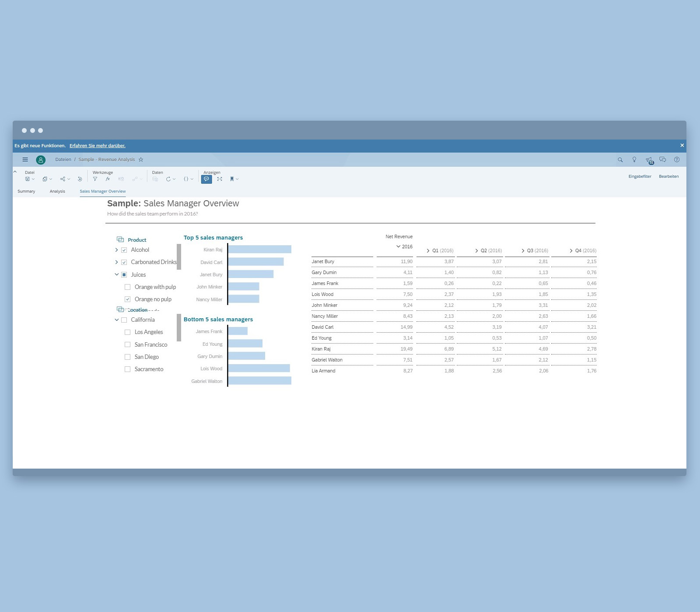This screenshot has width=700, height=612.
Task: Switch to the Analysis tab
Action: tap(57, 191)
